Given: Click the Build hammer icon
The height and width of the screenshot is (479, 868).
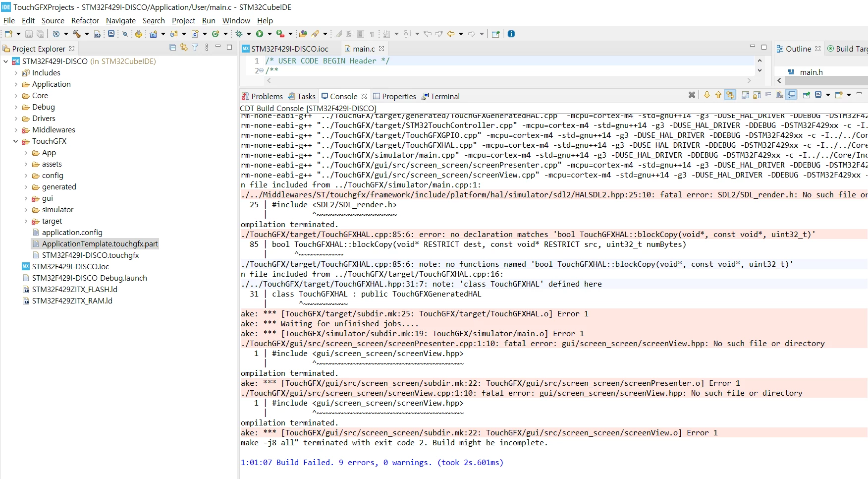Looking at the screenshot, I should point(76,34).
